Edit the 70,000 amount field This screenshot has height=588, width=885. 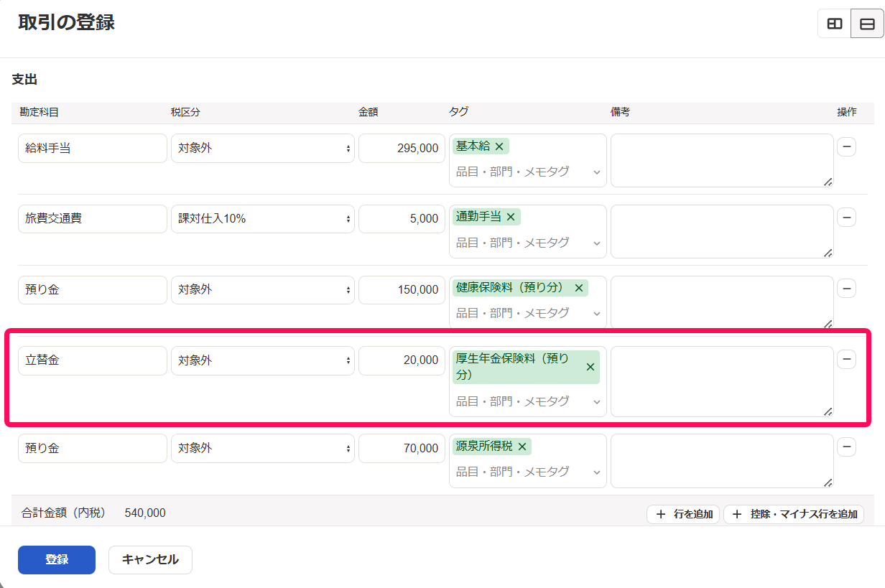pyautogui.click(x=402, y=449)
